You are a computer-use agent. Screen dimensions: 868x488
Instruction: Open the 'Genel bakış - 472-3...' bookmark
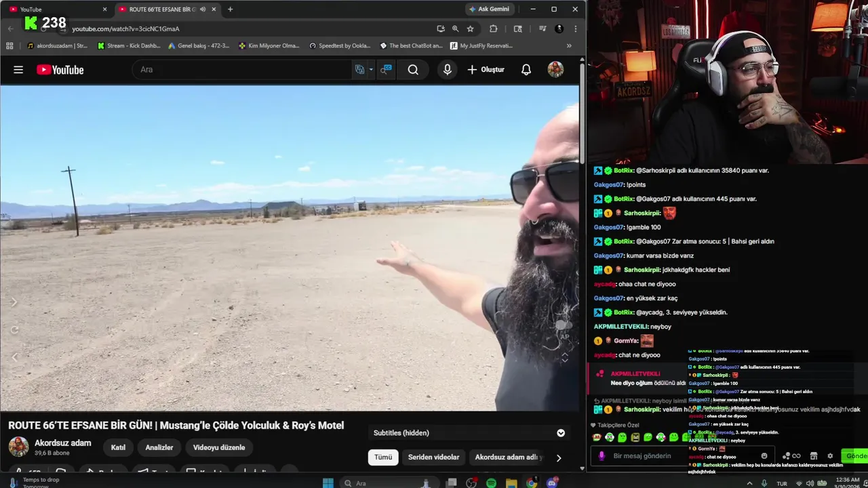point(198,46)
